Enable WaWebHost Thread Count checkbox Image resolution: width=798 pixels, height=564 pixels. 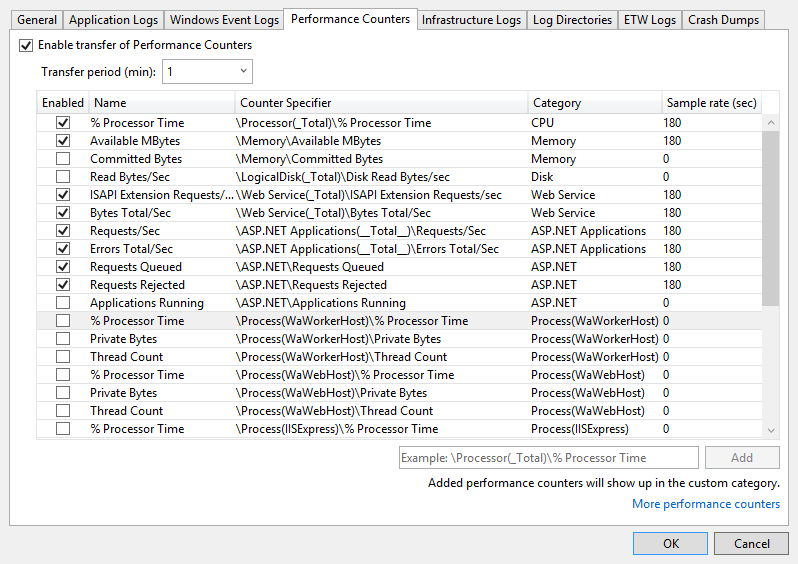click(63, 411)
